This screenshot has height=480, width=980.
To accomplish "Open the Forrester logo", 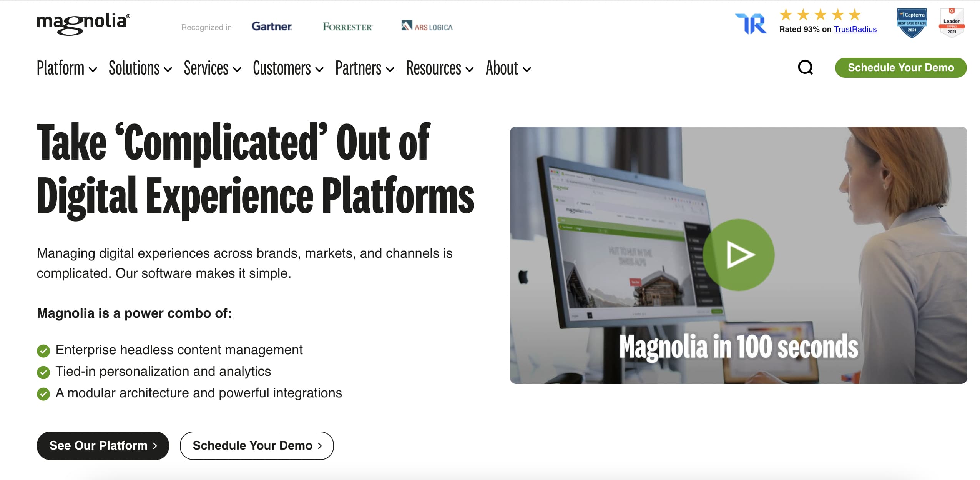I will click(x=347, y=27).
